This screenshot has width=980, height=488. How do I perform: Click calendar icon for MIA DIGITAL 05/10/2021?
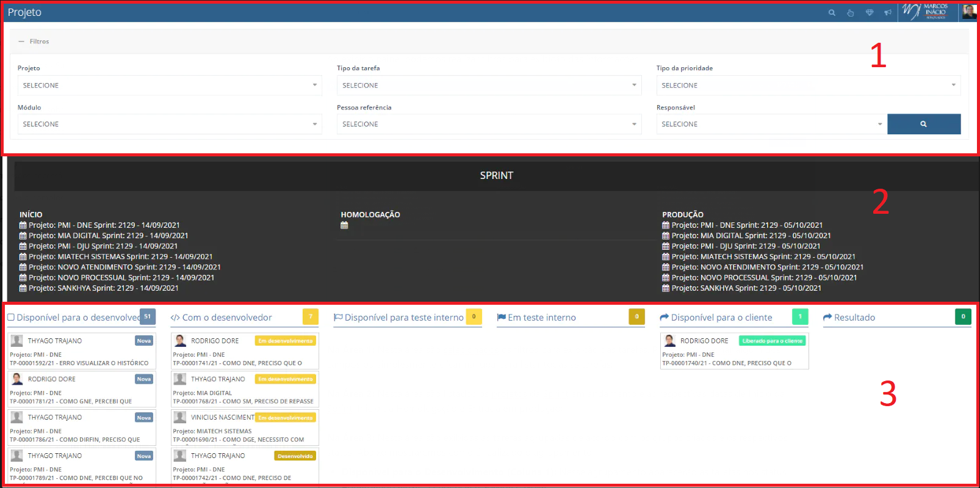(666, 236)
